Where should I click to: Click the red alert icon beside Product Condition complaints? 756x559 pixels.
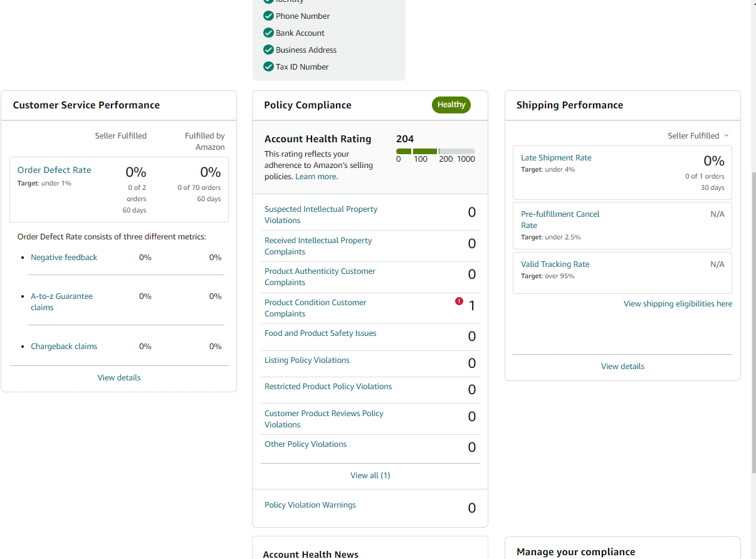[459, 301]
